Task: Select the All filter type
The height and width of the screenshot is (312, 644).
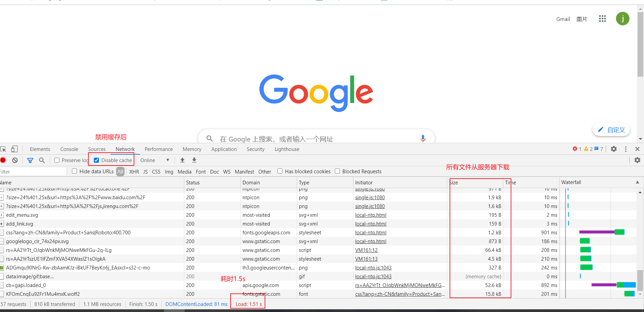Action: click(x=120, y=172)
